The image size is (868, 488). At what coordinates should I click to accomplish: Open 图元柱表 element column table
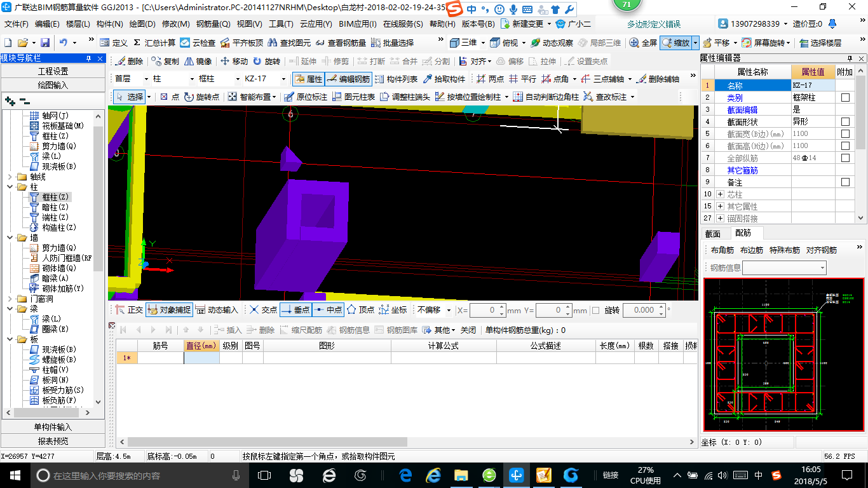tap(353, 97)
